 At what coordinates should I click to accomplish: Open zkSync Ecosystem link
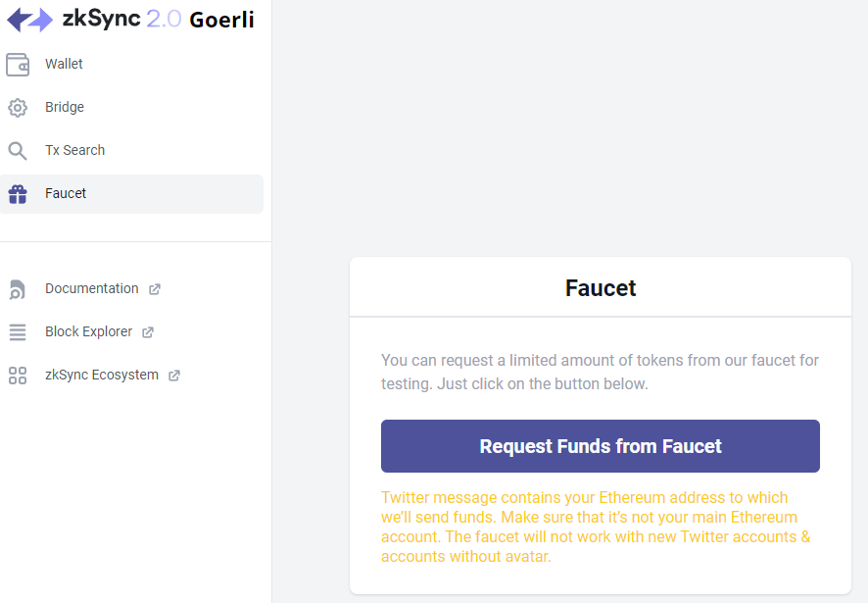[102, 376]
